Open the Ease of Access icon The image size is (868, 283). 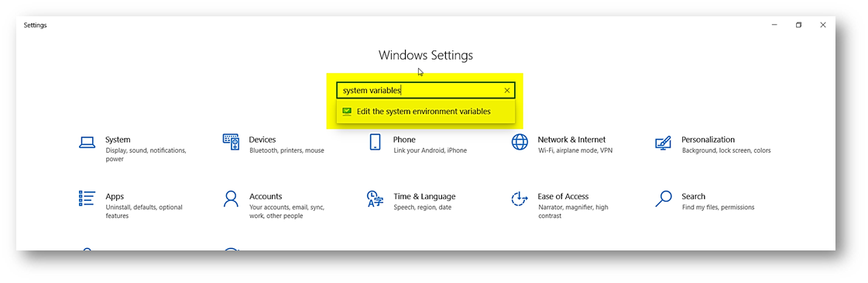tap(520, 198)
